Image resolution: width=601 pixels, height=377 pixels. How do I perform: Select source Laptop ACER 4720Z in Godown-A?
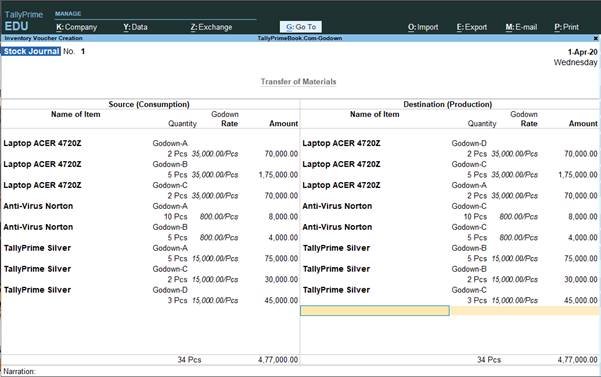tap(42, 143)
